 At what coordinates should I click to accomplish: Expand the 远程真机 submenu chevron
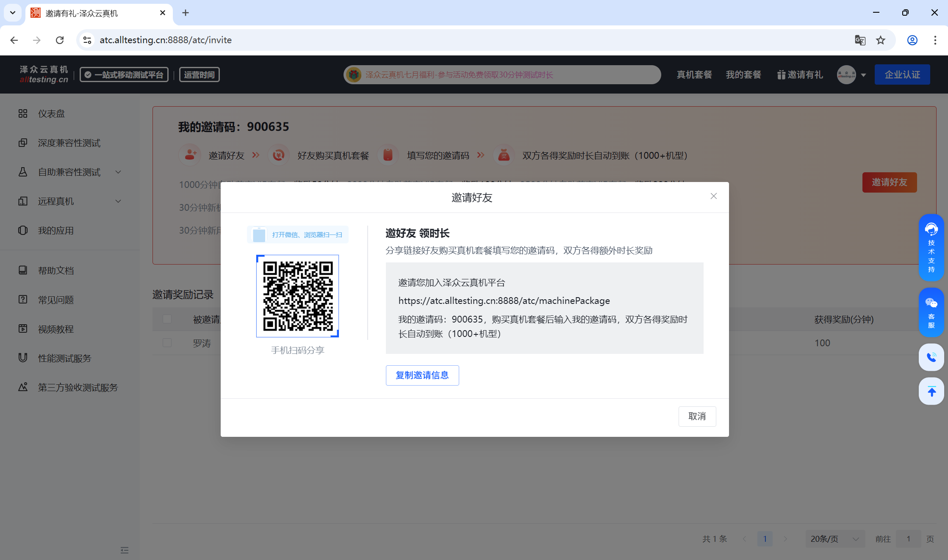coord(119,201)
